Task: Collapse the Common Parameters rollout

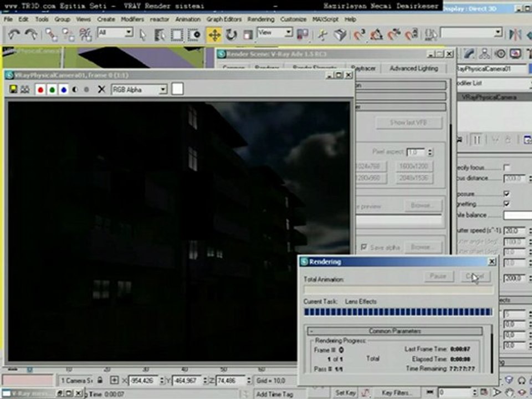Action: (x=395, y=331)
